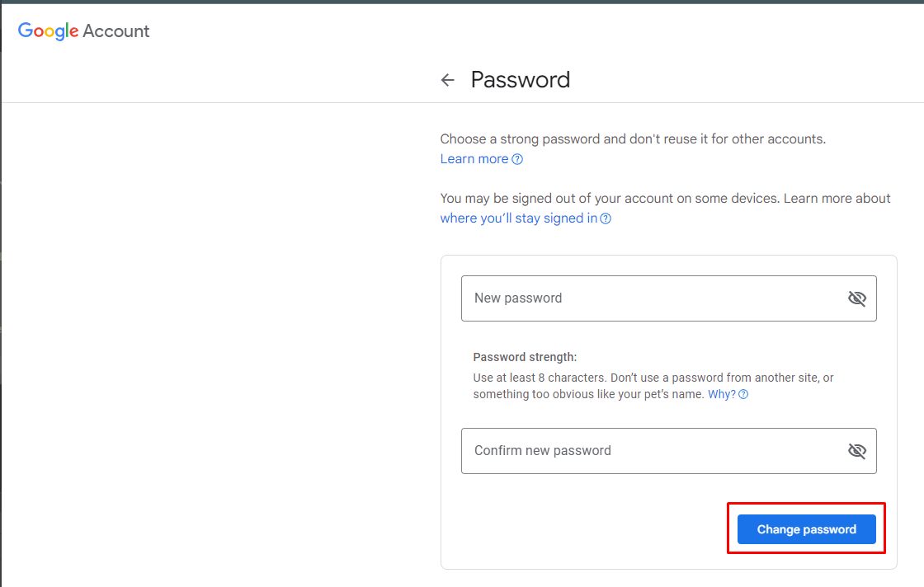
Task: Click the Password page heading
Action: [x=520, y=80]
